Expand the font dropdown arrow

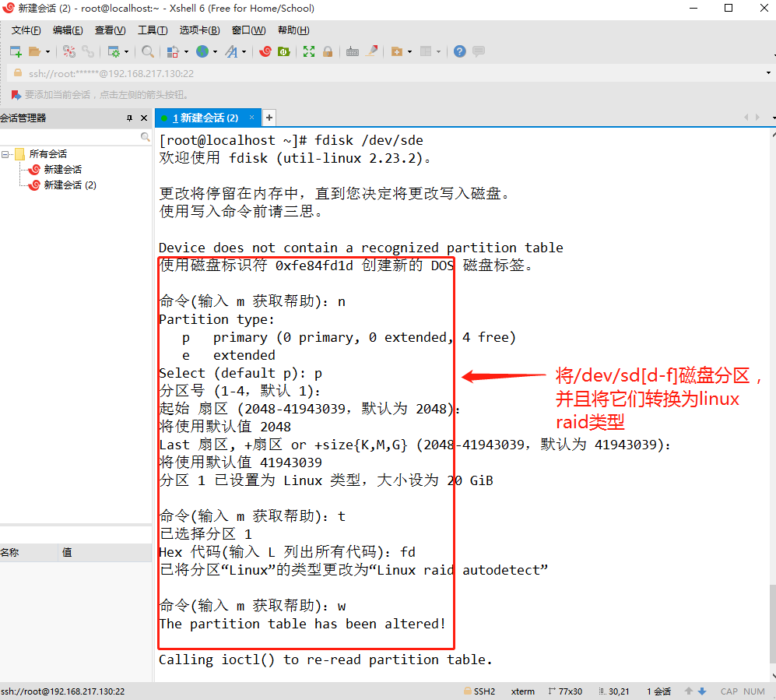[244, 51]
